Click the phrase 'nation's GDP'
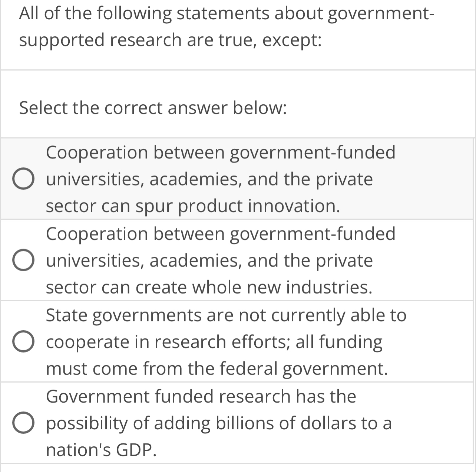This screenshot has width=476, height=472. [x=101, y=449]
